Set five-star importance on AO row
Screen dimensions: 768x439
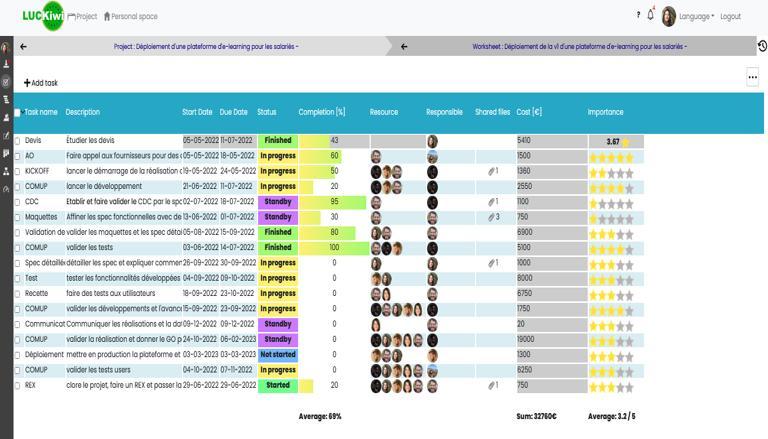629,158
